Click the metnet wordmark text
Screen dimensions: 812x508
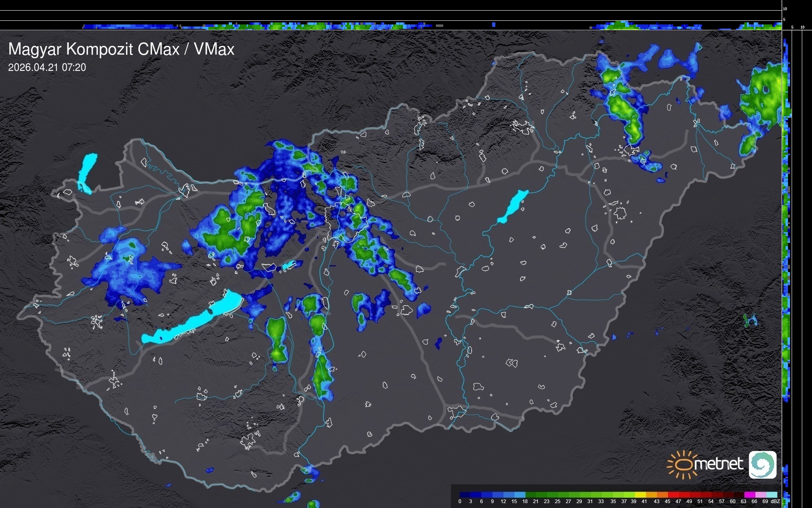(x=718, y=464)
